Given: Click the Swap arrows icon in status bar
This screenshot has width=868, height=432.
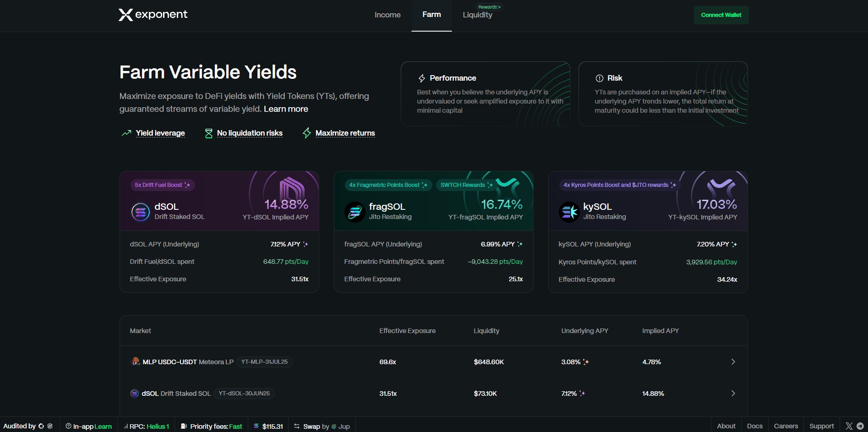Looking at the screenshot, I should pos(297,426).
